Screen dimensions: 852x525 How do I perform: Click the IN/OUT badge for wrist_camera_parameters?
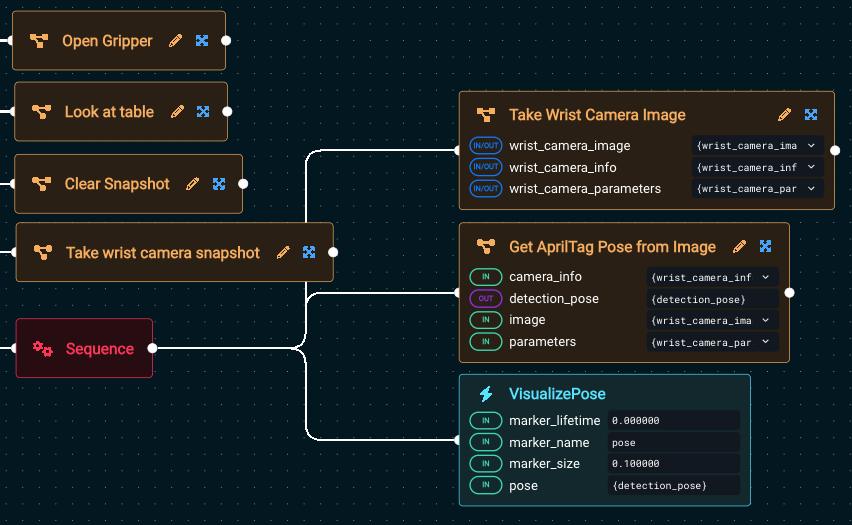click(486, 189)
